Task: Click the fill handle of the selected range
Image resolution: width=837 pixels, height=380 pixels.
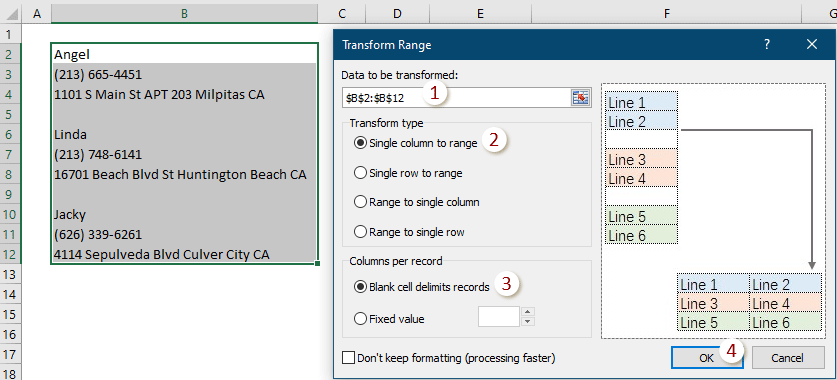Action: coord(318,264)
